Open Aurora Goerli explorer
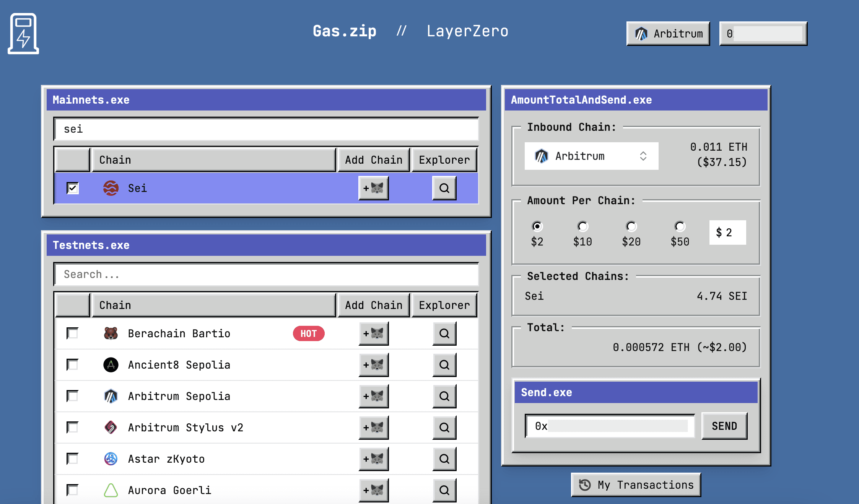The width and height of the screenshot is (859, 504). (444, 490)
